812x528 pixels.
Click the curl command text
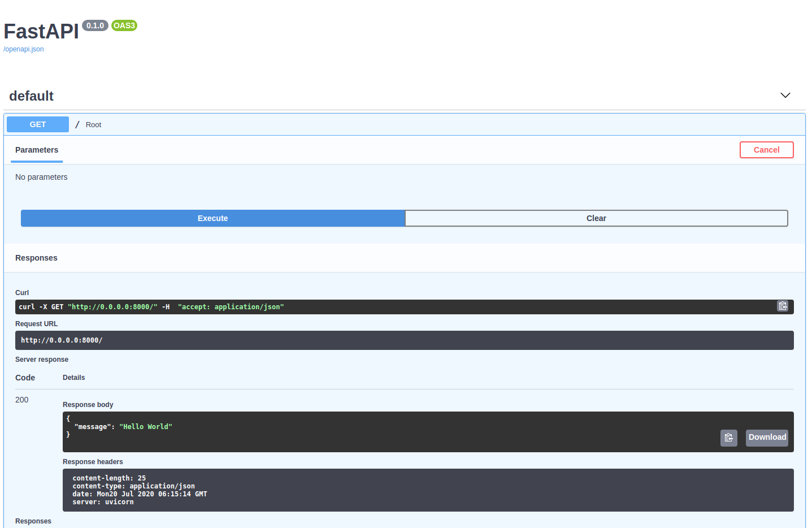pos(151,307)
